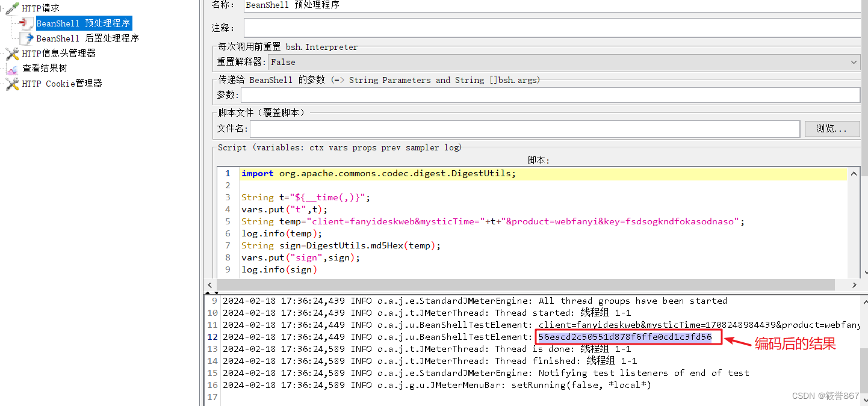
Task: Click the HTTP信息头管理器 wrench icon
Action: pos(12,53)
